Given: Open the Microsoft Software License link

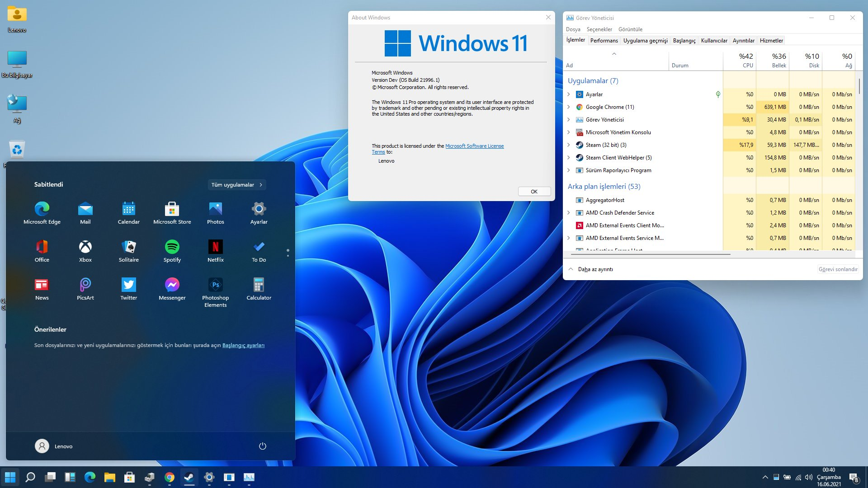Looking at the screenshot, I should point(474,146).
